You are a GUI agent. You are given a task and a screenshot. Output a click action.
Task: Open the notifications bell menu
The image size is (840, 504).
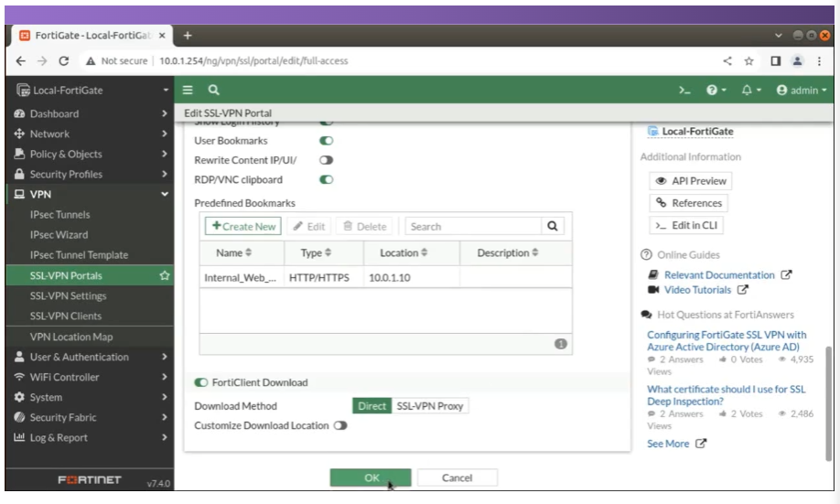[751, 90]
